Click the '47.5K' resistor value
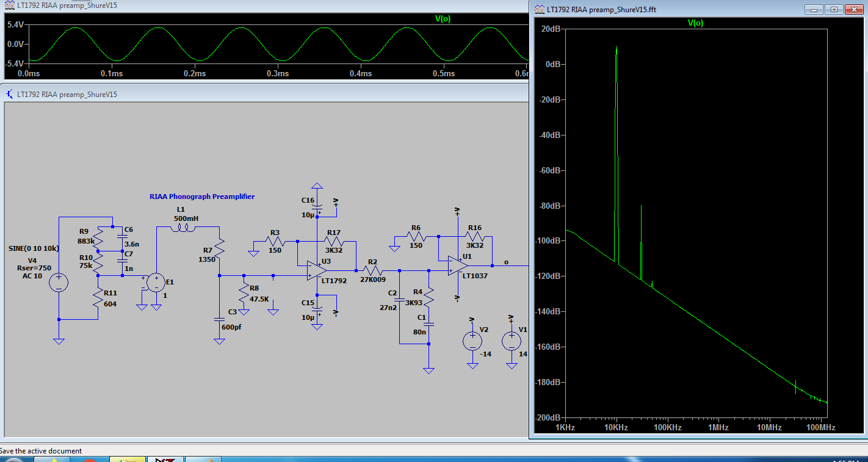Viewport: 868px width, 462px height. click(259, 299)
